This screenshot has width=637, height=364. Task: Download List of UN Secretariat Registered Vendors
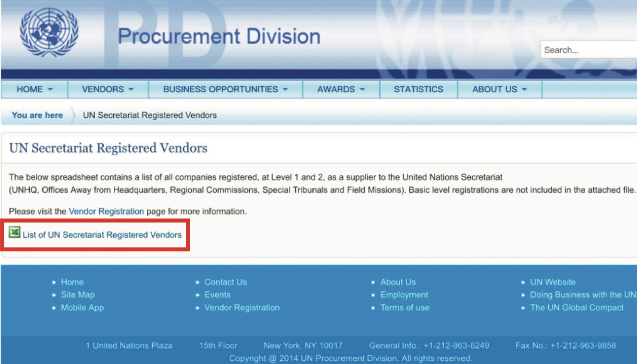click(102, 235)
